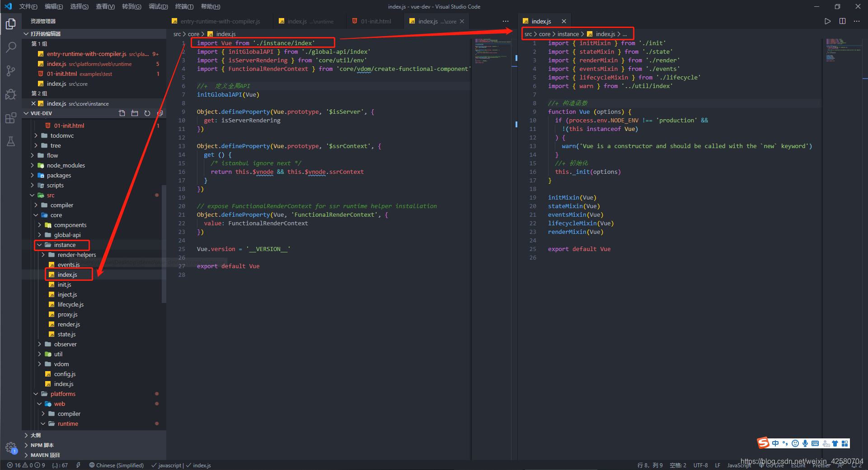This screenshot has height=470, width=868.
Task: Change the UTF-8 file encoding
Action: pyautogui.click(x=700, y=465)
